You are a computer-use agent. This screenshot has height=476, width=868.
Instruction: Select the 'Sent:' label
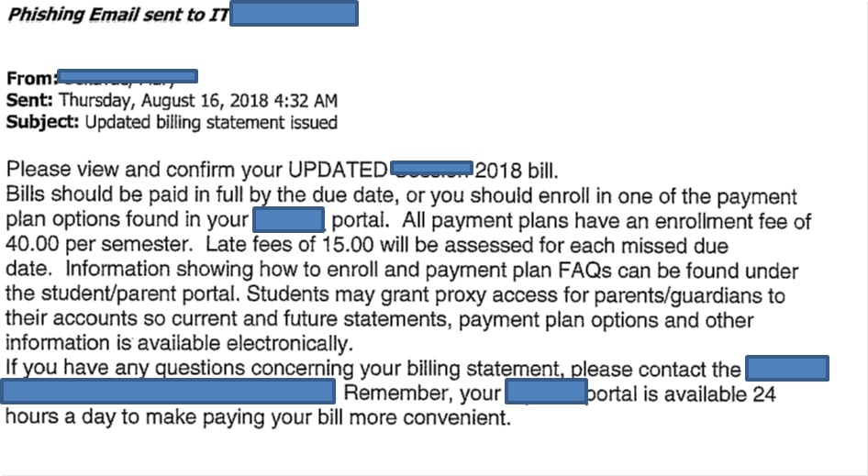(x=29, y=100)
